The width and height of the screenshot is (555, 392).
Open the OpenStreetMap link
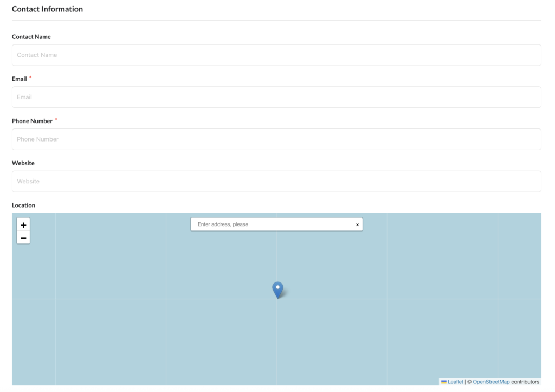(491, 382)
